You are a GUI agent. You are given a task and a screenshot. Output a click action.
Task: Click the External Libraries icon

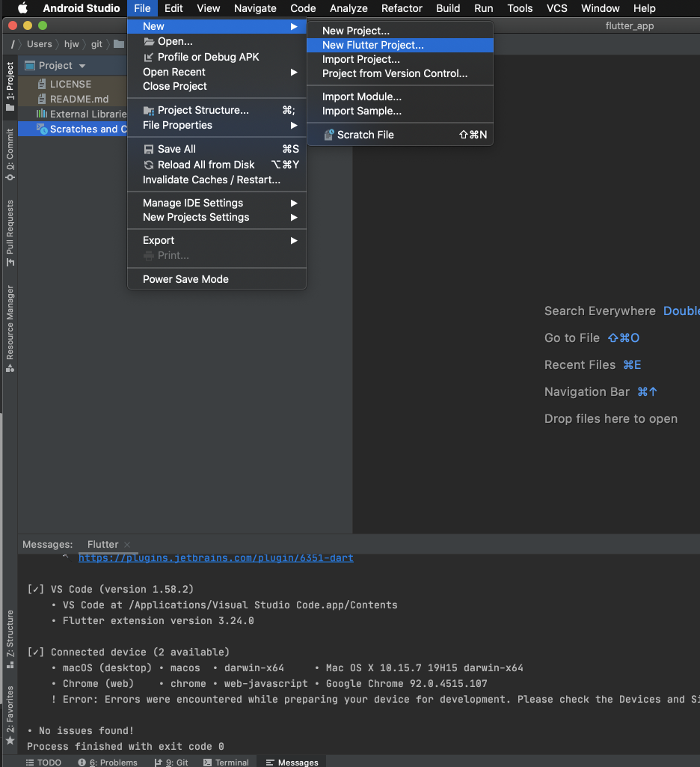pyautogui.click(x=42, y=114)
